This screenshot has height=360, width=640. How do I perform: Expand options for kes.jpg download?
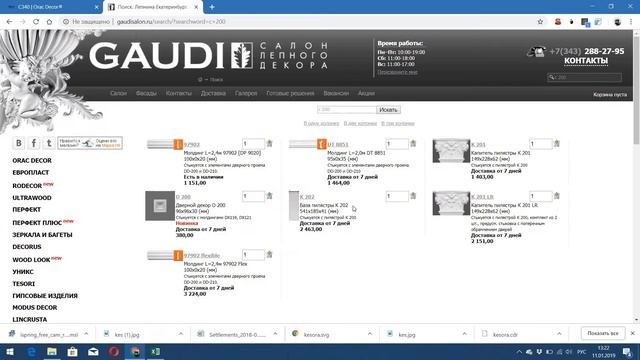point(464,334)
